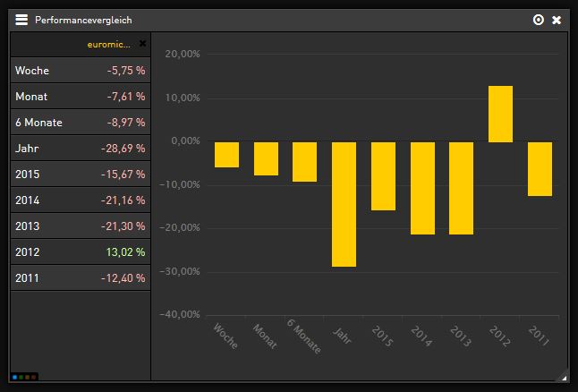
Task: Open the hamburger menu beside Performancevergleich
Action: (x=21, y=20)
